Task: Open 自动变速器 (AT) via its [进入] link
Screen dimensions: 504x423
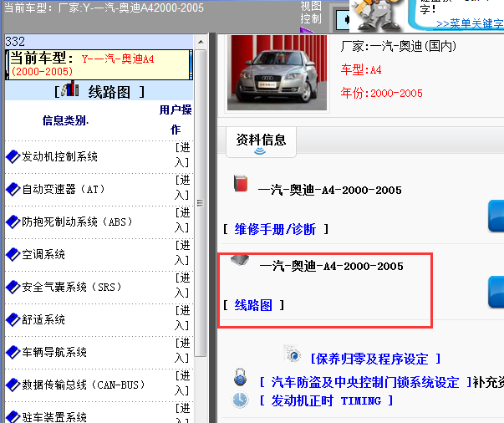Action: (x=182, y=188)
